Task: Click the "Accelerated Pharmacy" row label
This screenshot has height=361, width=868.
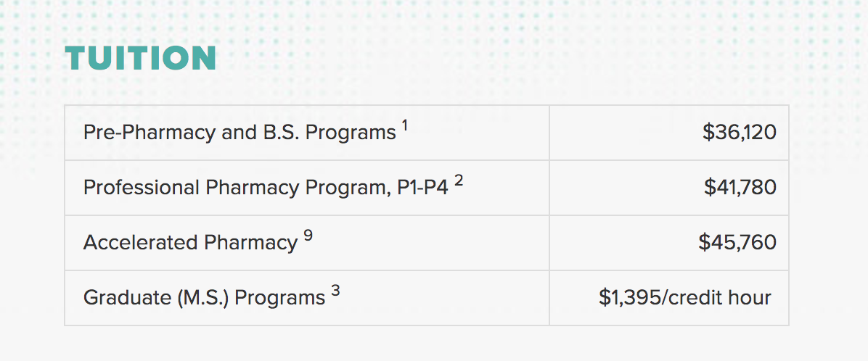Action: pos(190,243)
